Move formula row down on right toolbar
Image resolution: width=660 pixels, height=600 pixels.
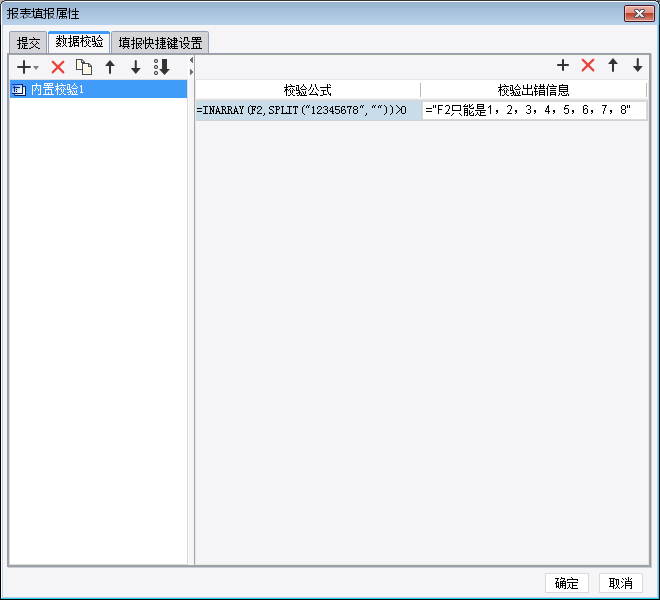[638, 65]
